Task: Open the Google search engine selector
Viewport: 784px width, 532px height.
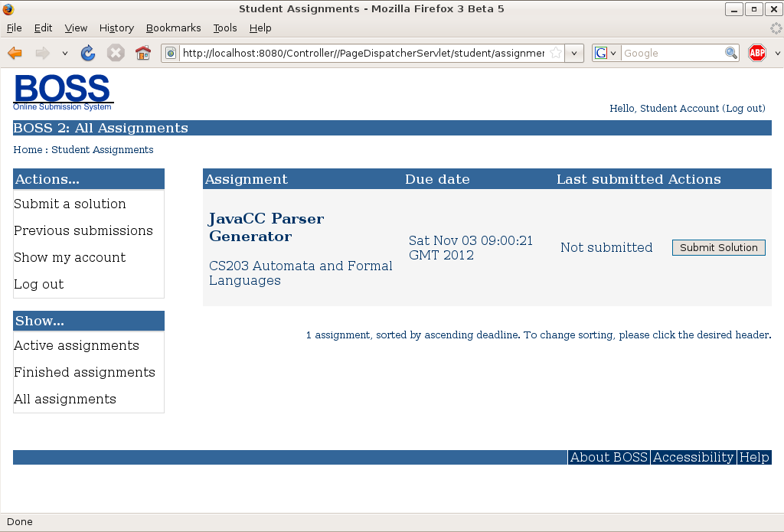Action: click(x=606, y=53)
